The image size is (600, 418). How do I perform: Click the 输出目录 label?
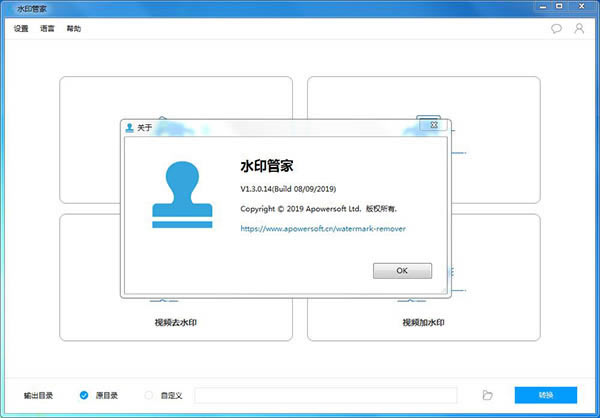pyautogui.click(x=38, y=395)
